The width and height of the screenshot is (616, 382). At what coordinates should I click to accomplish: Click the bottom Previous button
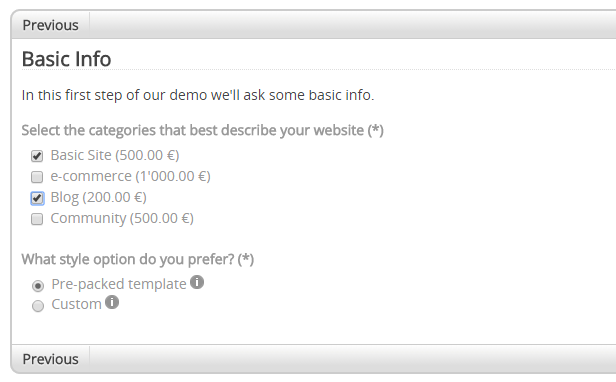(50, 359)
